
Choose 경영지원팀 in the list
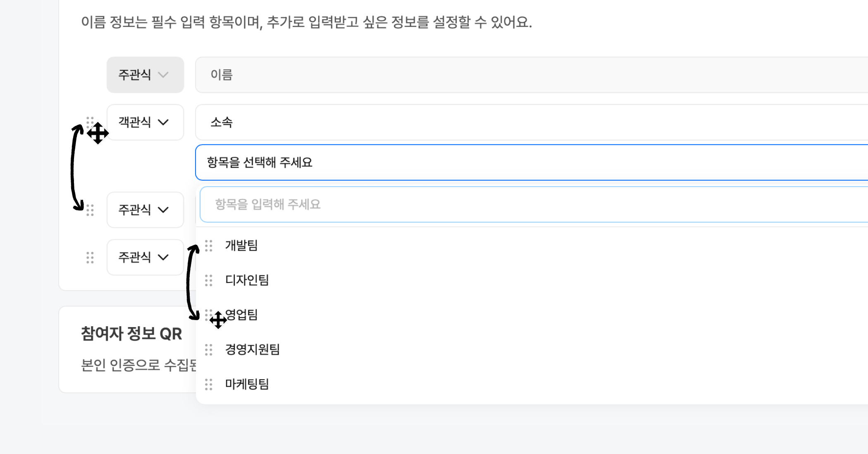pos(253,350)
